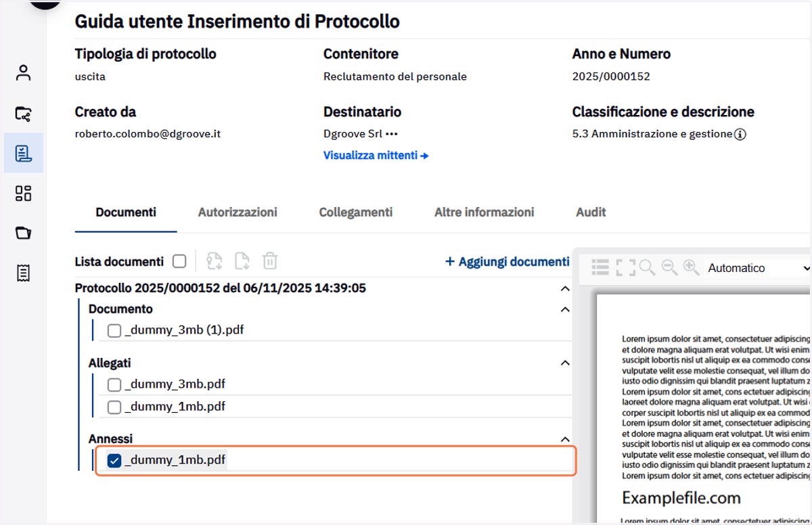The image size is (812, 525).
Task: Click Aggiungi documenti button
Action: pyautogui.click(x=507, y=261)
